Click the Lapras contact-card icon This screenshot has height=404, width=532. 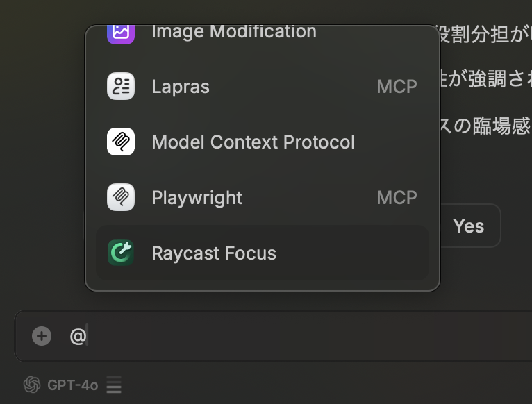[121, 86]
